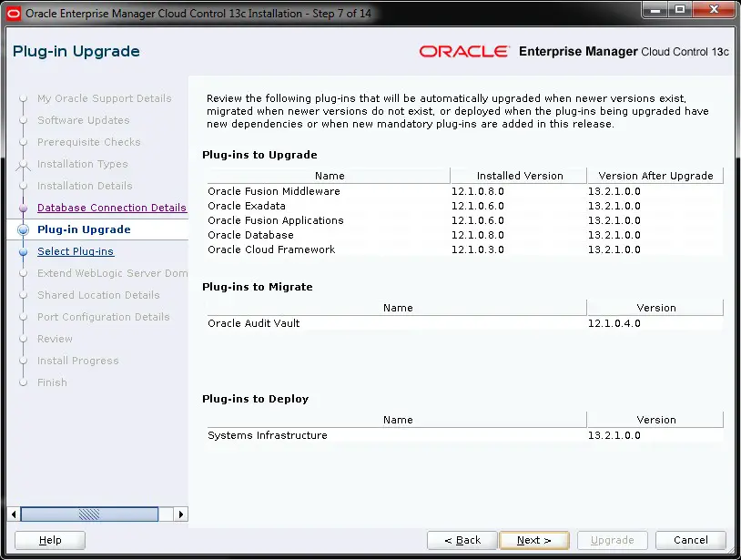Image resolution: width=741 pixels, height=560 pixels.
Task: Click the horizontal scrollbar thumb in steps pane
Action: coord(89,514)
